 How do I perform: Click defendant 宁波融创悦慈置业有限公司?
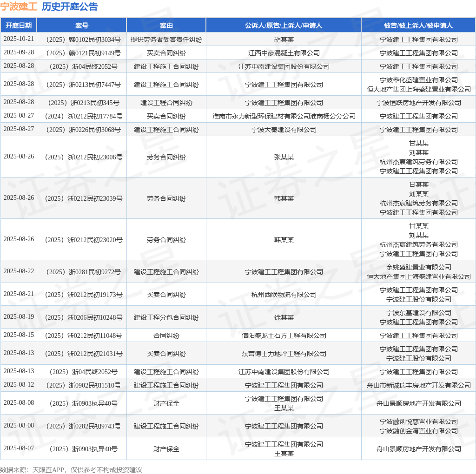[419, 421]
